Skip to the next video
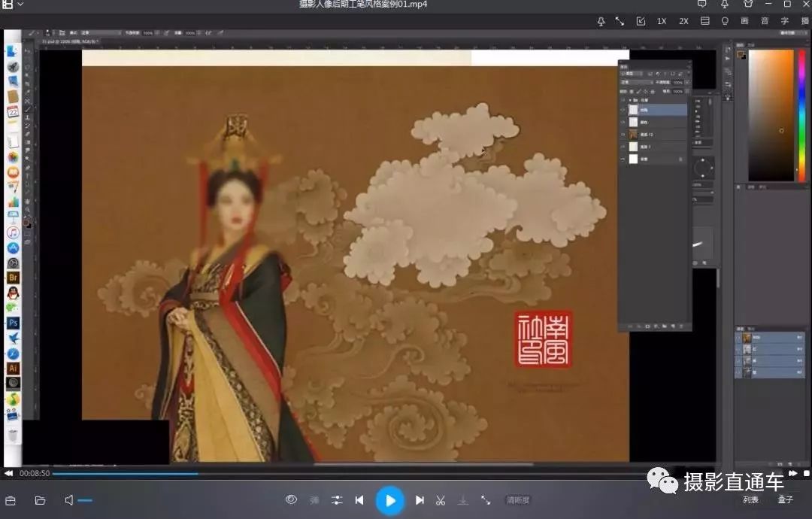Image resolution: width=812 pixels, height=519 pixels. pyautogui.click(x=420, y=500)
